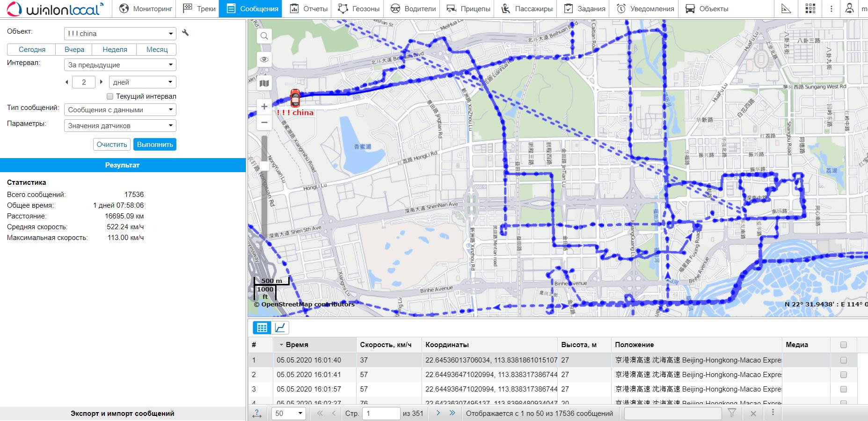The image size is (868, 421).
Task: Click the map search magnifier icon
Action: click(264, 36)
